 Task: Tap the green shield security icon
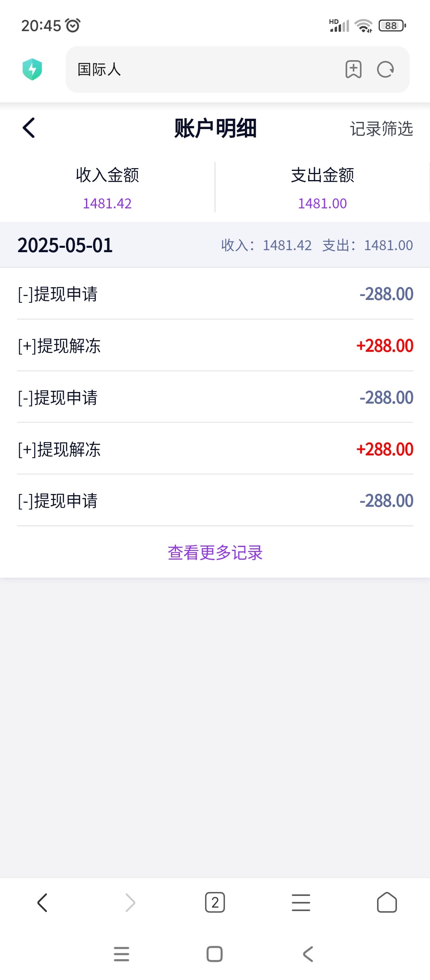(32, 69)
